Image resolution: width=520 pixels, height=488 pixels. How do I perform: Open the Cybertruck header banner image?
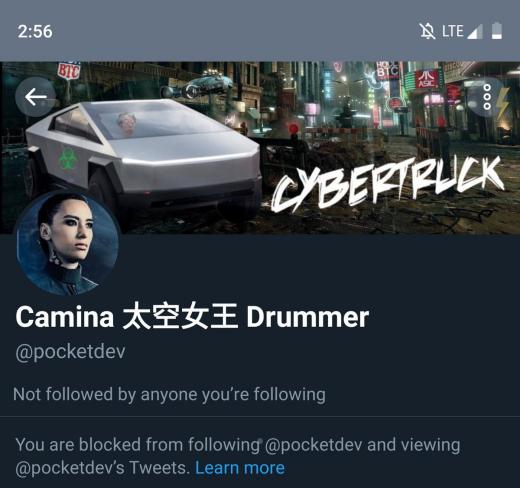point(260,148)
